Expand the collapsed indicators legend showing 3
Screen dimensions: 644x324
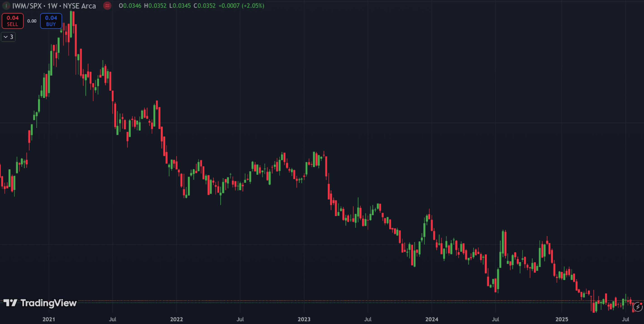[8, 37]
